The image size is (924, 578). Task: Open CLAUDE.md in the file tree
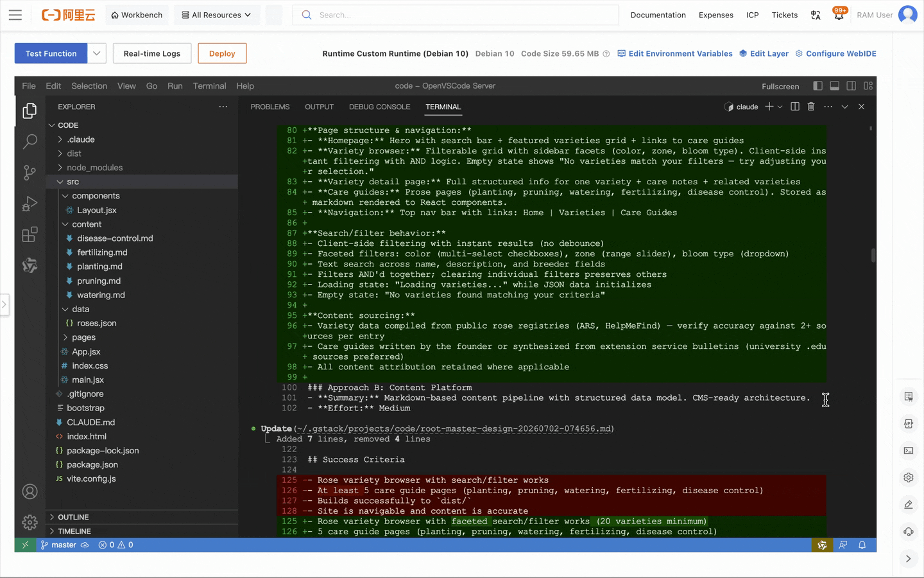pyautogui.click(x=90, y=422)
